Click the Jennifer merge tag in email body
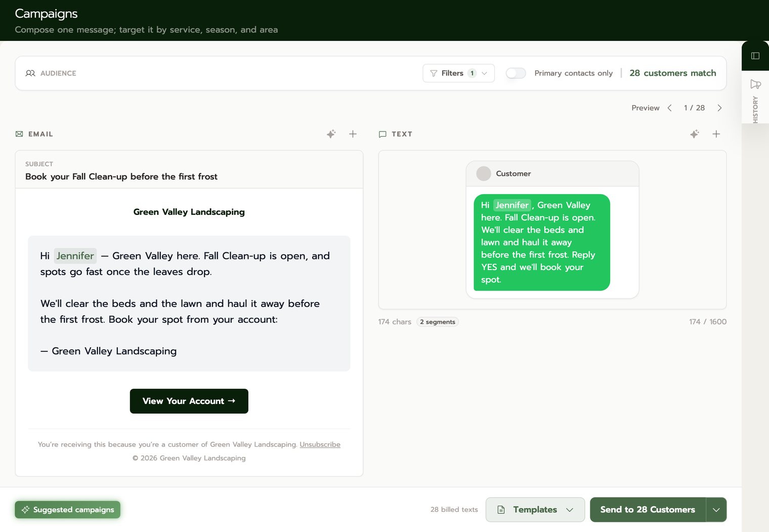The height and width of the screenshot is (532, 769). 75,256
